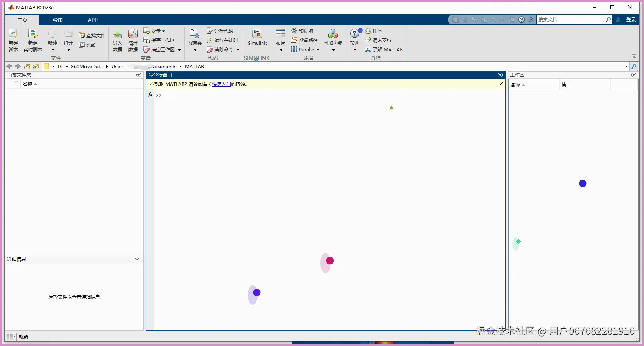This screenshot has height=346, width=644.
Task: Visit the 社区 community link
Action: tap(373, 31)
